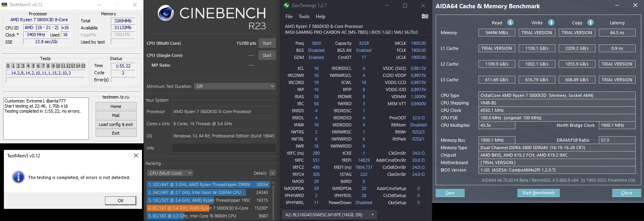Click the empty Info field in Cinebench
Image resolution: width=644 pixels, height=221 pixels.
(224, 148)
